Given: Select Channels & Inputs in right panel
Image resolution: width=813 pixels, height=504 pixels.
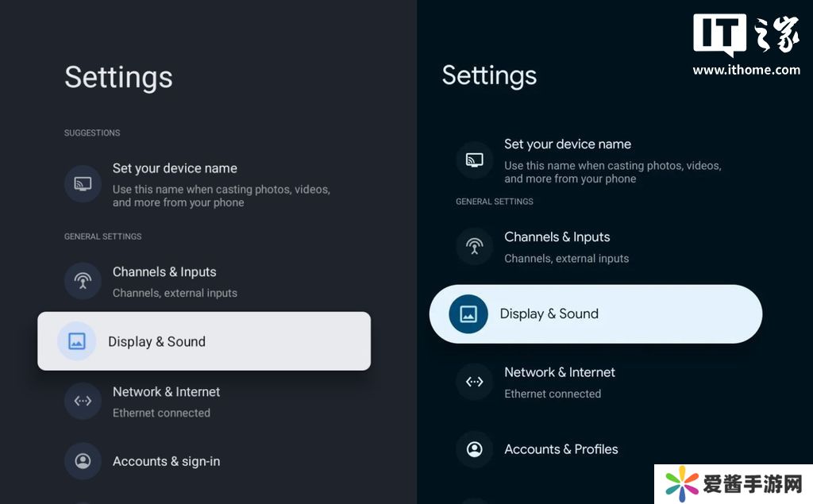Looking at the screenshot, I should (557, 237).
